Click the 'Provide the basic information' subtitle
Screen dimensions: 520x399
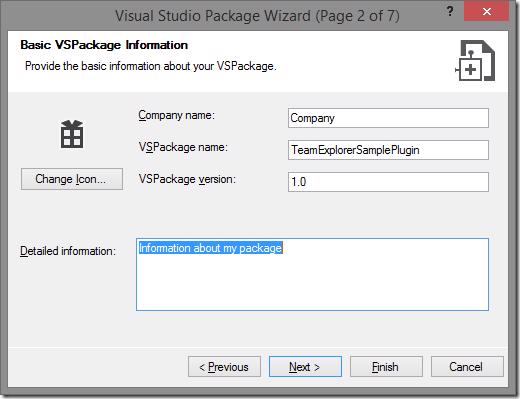point(151,66)
